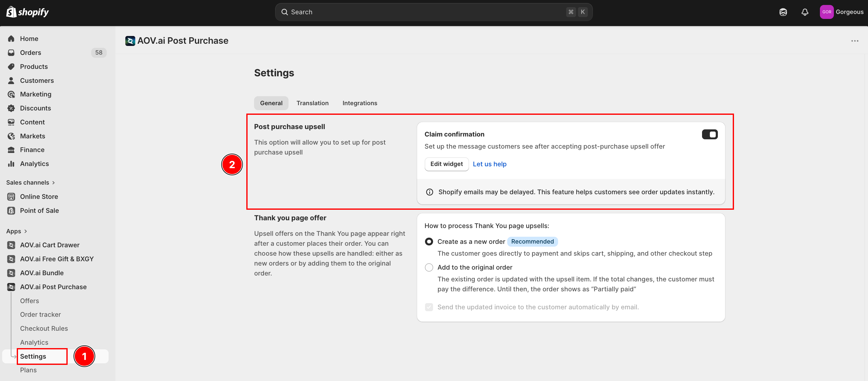Click the Finance label in sidebar
Screen dimensions: 868x381
click(x=32, y=150)
